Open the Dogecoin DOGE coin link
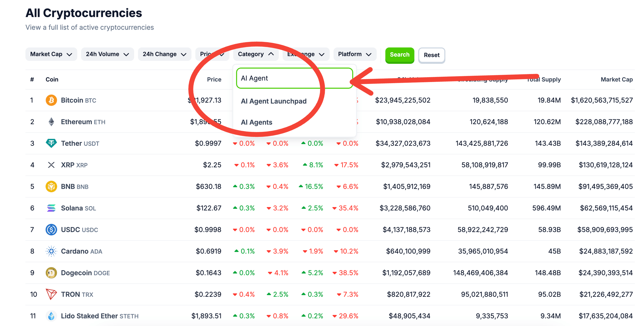644x326 pixels. [85, 273]
